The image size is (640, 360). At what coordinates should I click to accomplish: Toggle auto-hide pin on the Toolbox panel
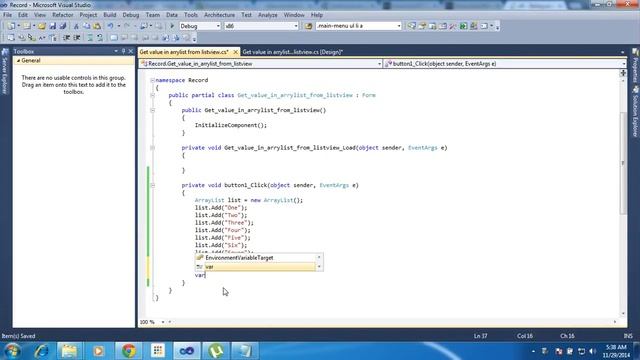click(x=123, y=51)
